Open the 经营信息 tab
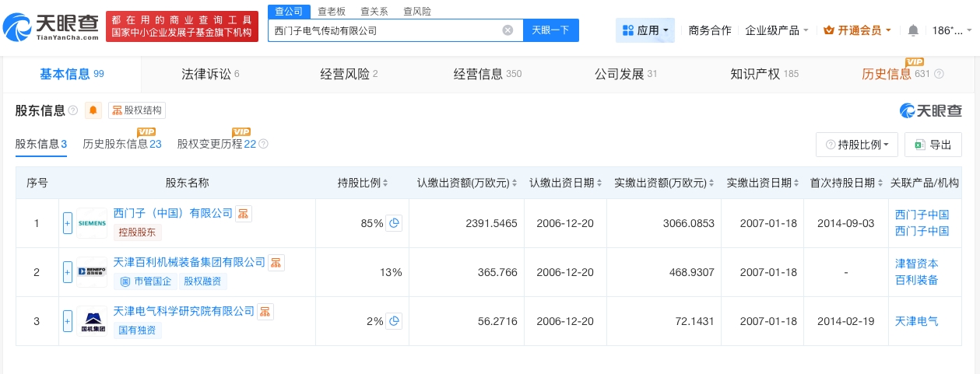Image resolution: width=980 pixels, height=374 pixels. (x=487, y=74)
